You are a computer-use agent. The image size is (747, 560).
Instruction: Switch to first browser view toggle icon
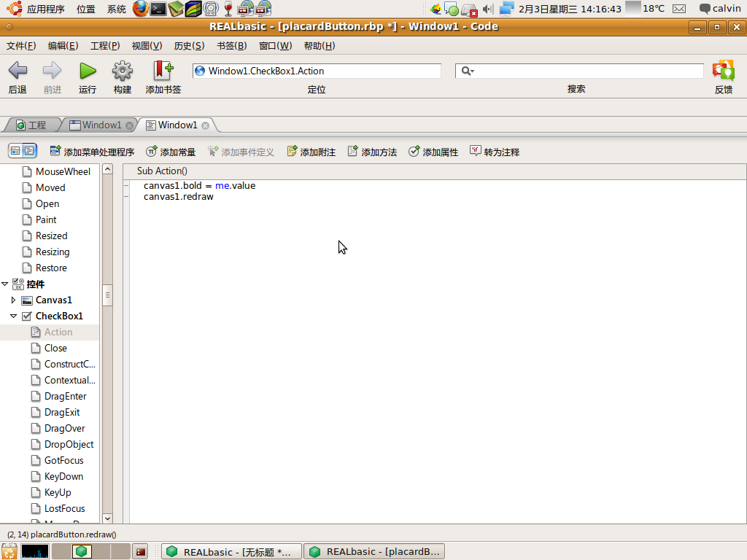pos(15,151)
